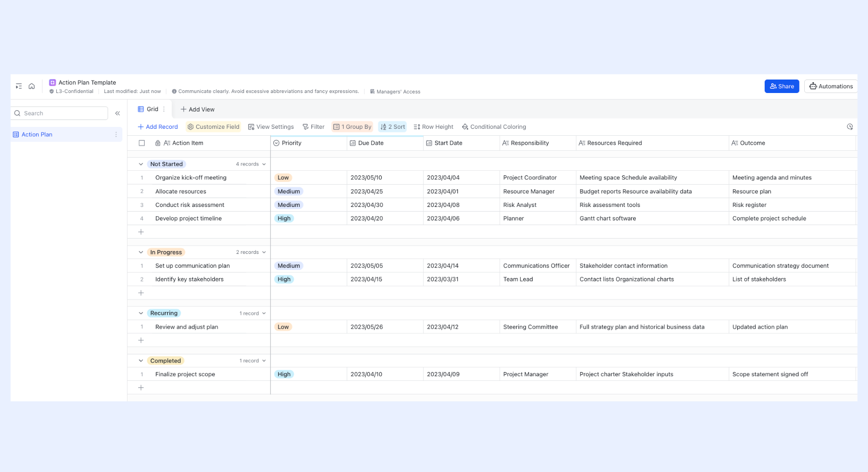Click the blue Share button
The height and width of the screenshot is (472, 868).
[782, 86]
